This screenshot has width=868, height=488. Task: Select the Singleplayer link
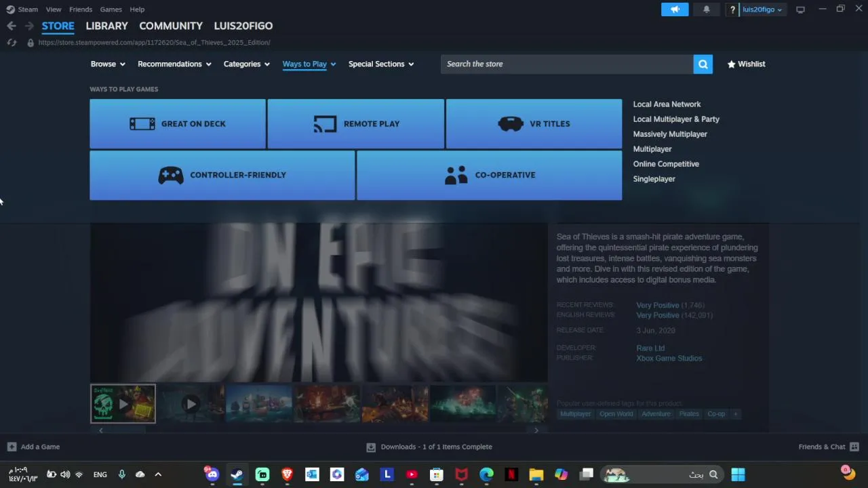(x=654, y=179)
